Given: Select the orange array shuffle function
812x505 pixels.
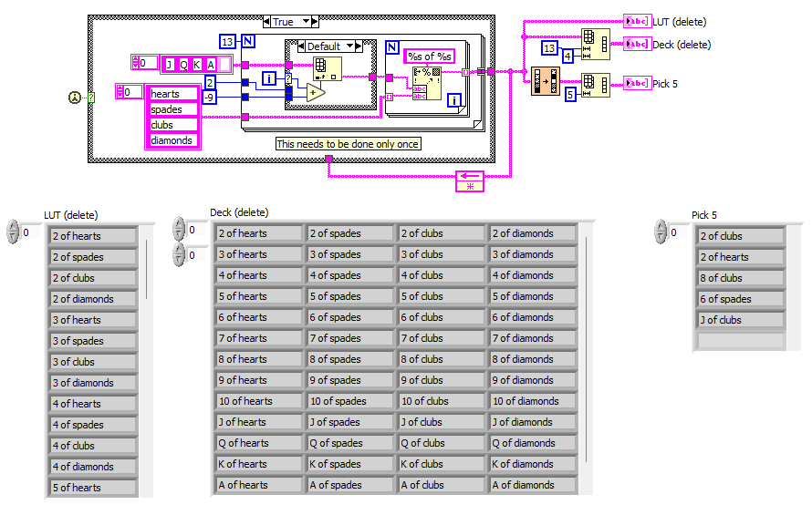Looking at the screenshot, I should click(x=546, y=81).
